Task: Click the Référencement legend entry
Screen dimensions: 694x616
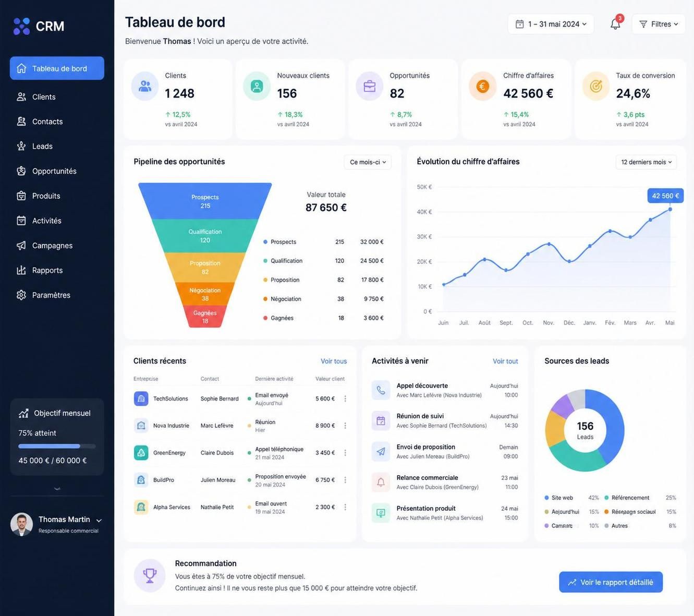Action: (x=640, y=498)
